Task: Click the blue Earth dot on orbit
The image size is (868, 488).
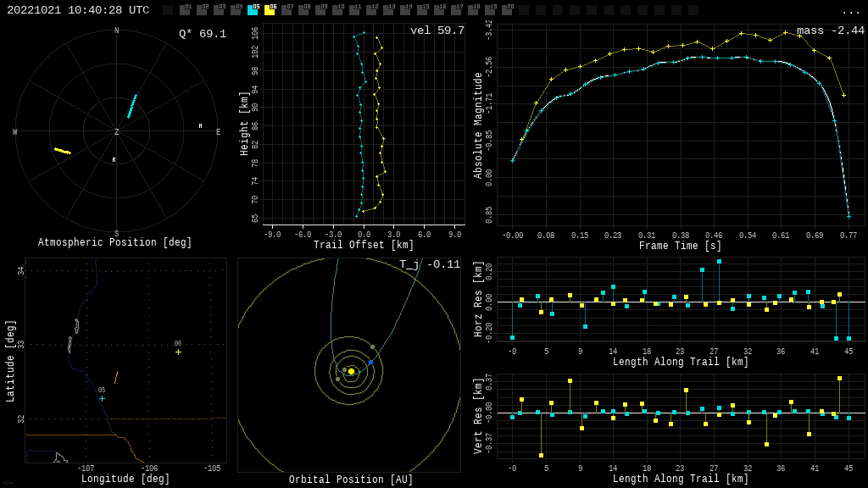Action: [x=370, y=362]
